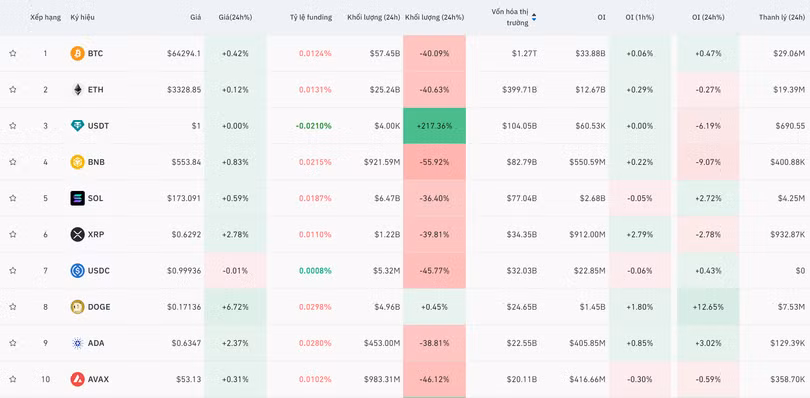Open the ADA symbol link

point(96,343)
